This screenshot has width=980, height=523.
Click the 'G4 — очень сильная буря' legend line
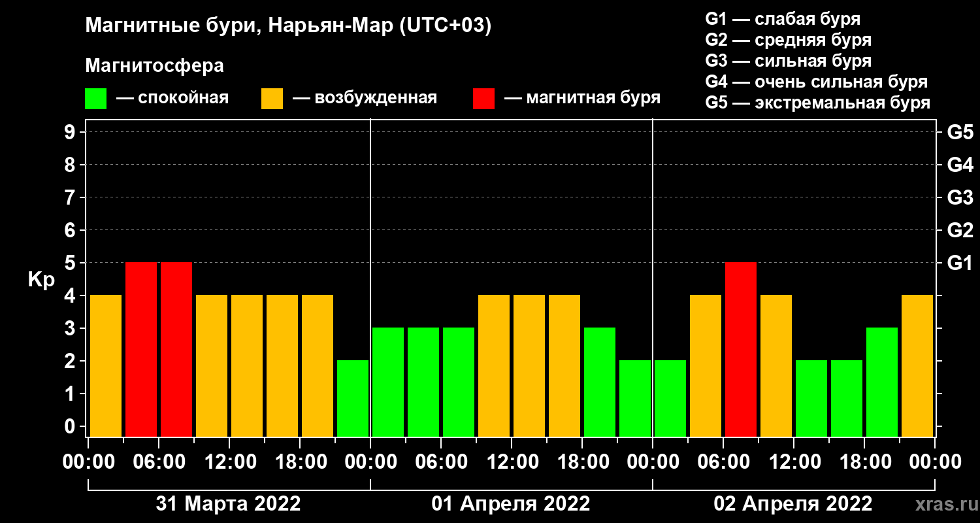point(816,82)
